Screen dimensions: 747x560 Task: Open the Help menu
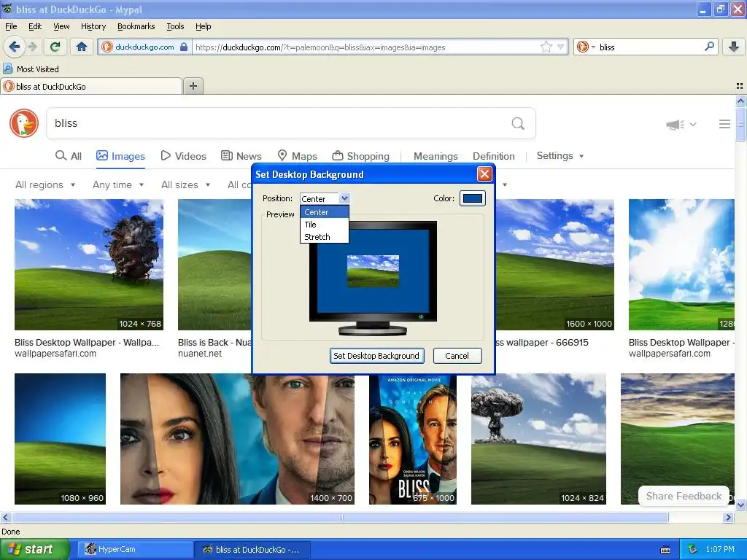(203, 26)
